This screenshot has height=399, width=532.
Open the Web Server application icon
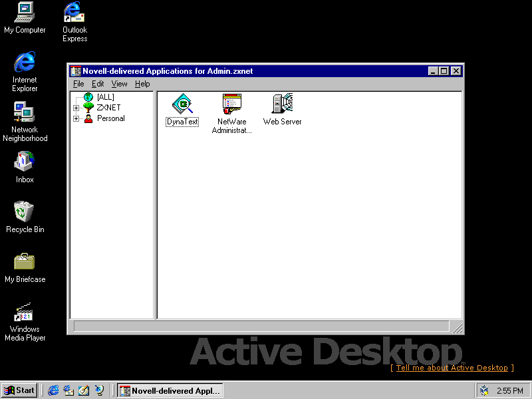tap(282, 103)
